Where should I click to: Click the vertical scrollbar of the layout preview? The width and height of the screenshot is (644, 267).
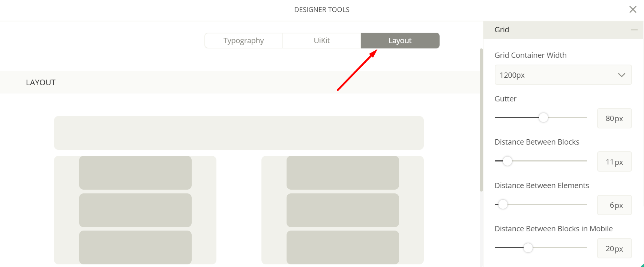coord(481,120)
